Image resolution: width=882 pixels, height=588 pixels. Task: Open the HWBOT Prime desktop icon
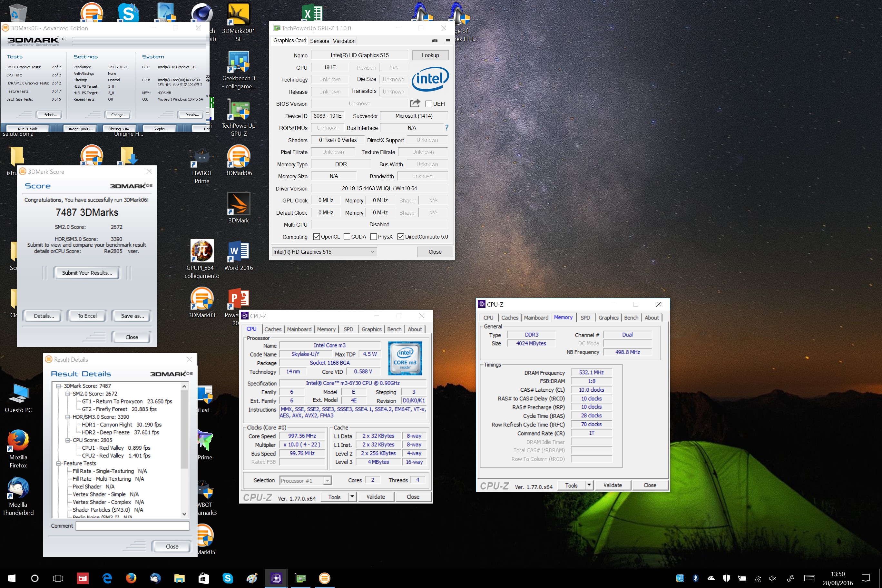click(202, 165)
